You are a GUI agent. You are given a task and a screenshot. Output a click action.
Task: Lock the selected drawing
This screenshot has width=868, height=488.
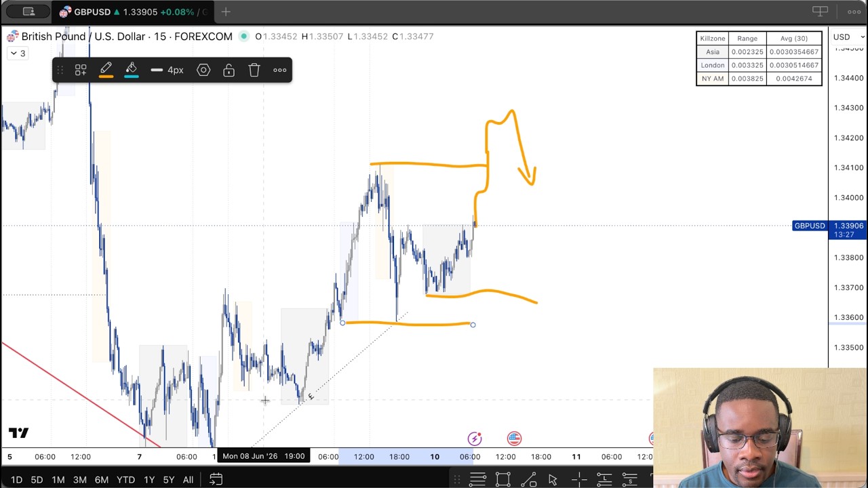229,70
